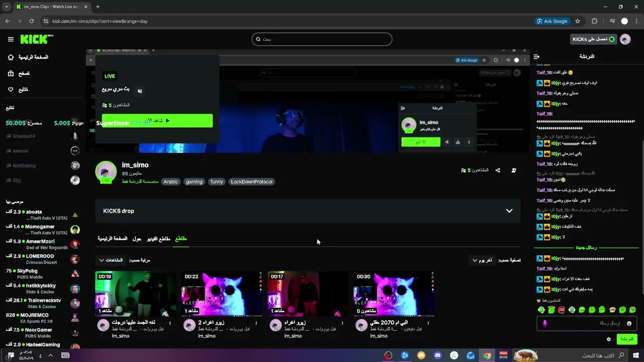Click the purple microphone icon in chat

pos(544,323)
